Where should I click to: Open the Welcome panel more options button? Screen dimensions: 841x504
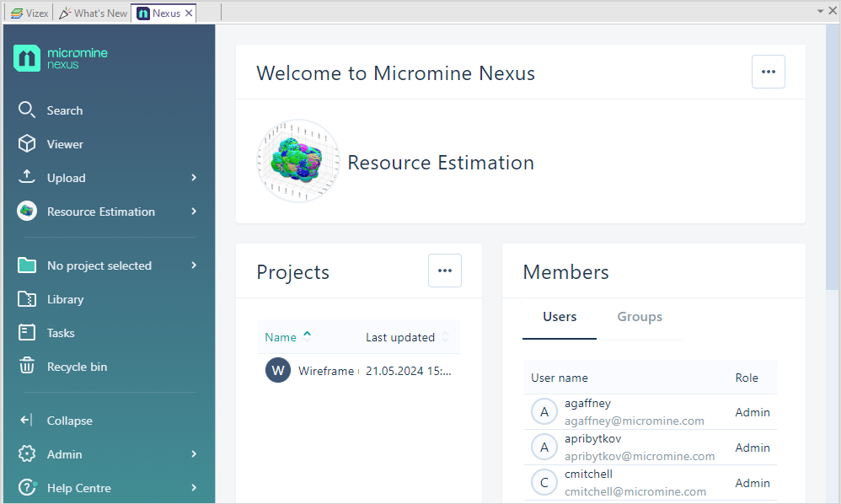[x=768, y=72]
